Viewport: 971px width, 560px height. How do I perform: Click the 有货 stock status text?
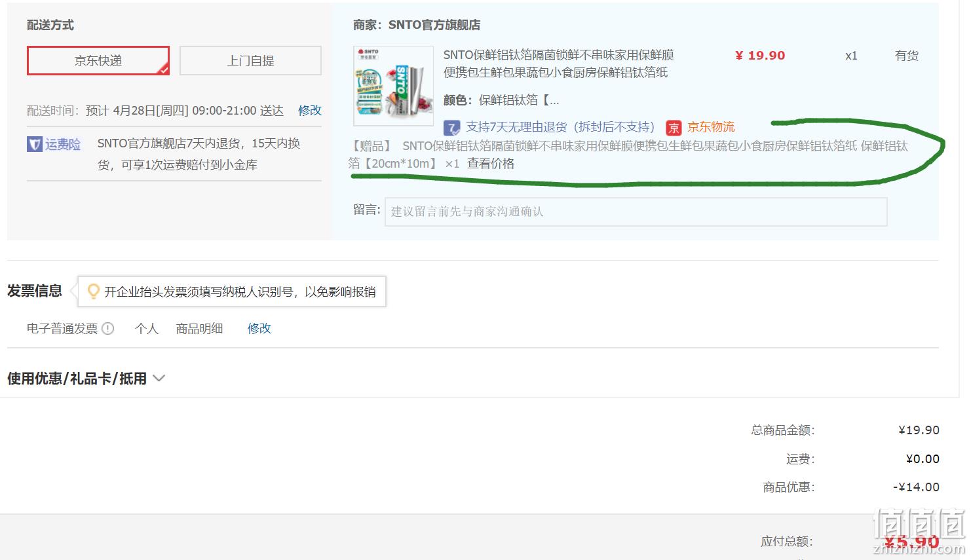907,56
